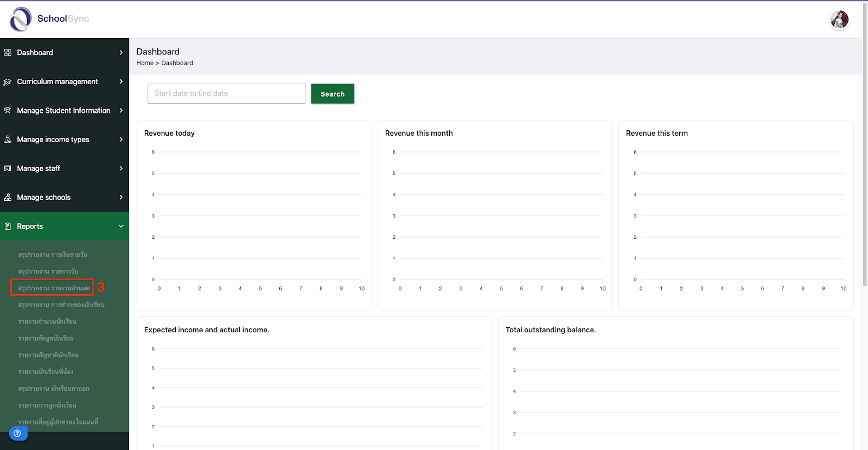
Task: Open Manage schools menu
Action: coord(65,197)
